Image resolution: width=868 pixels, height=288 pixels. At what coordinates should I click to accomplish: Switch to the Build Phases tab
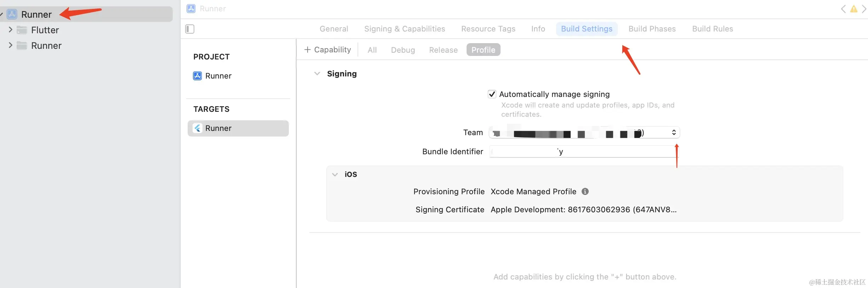point(652,29)
